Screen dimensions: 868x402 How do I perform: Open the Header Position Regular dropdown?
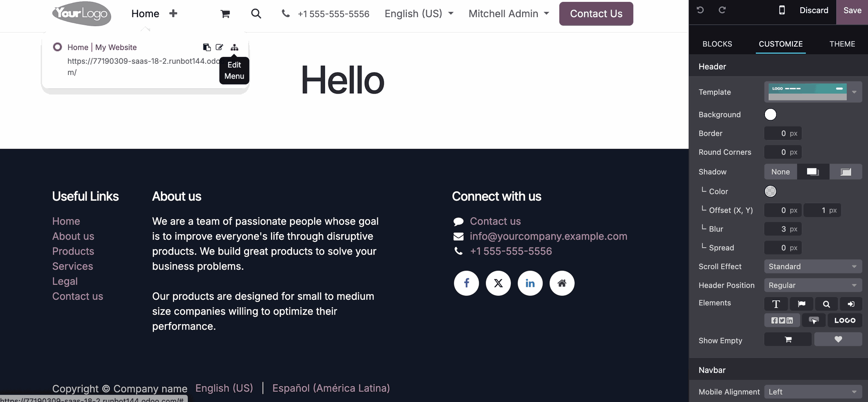813,285
